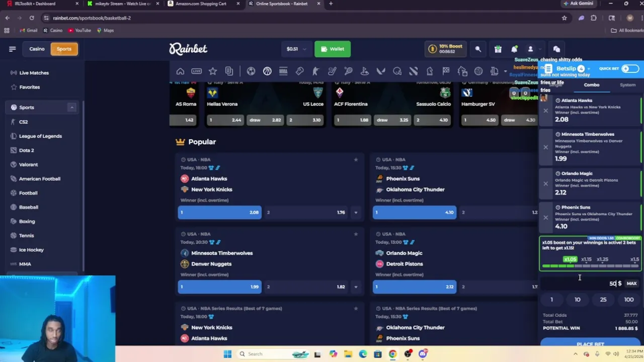Toggle Atlanta Hawks odds 2.08 selection
Screen dimensions: 644x362
(x=219, y=212)
